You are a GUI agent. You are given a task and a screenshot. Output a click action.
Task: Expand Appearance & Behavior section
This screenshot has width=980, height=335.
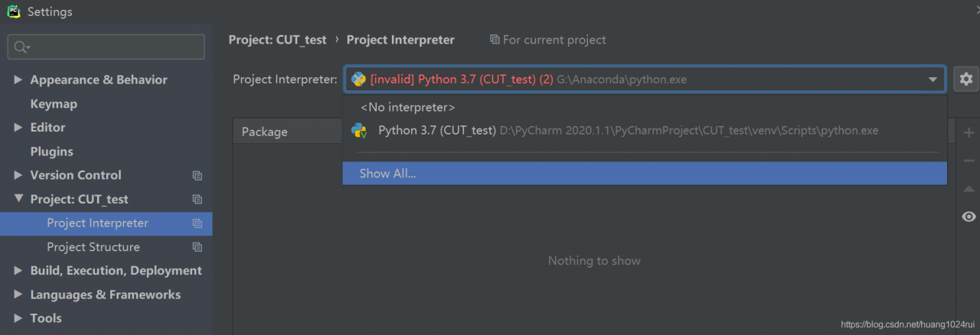point(18,80)
